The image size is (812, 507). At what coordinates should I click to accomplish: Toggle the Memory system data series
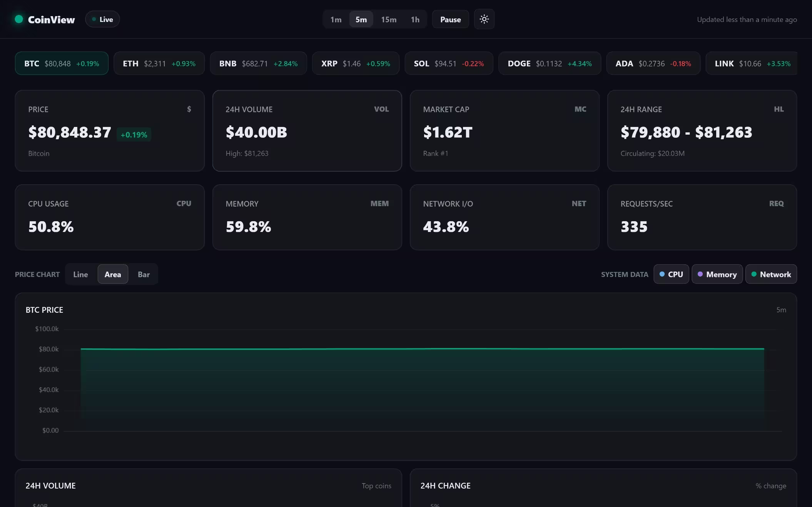pyautogui.click(x=717, y=274)
